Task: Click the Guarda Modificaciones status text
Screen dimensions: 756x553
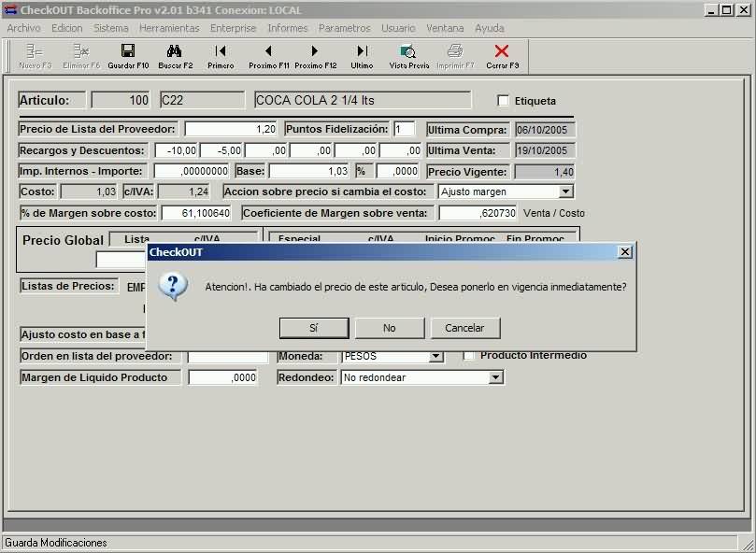Action: point(56,543)
